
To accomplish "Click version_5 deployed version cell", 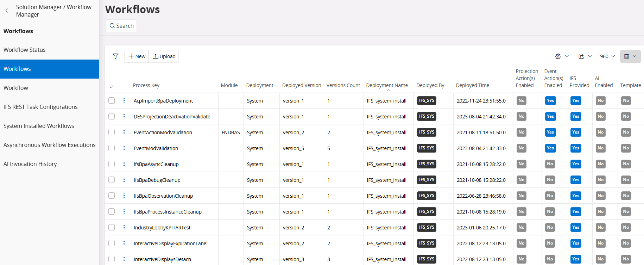I will 293,148.
